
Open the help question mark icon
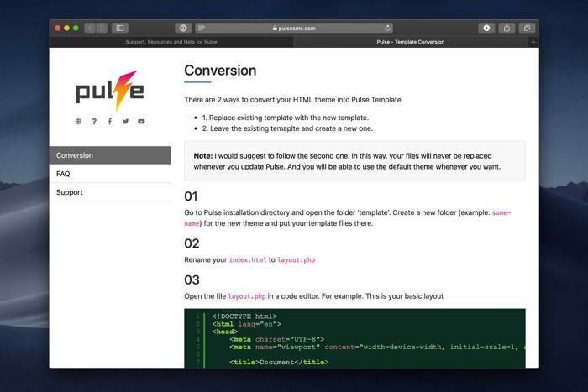tap(94, 121)
